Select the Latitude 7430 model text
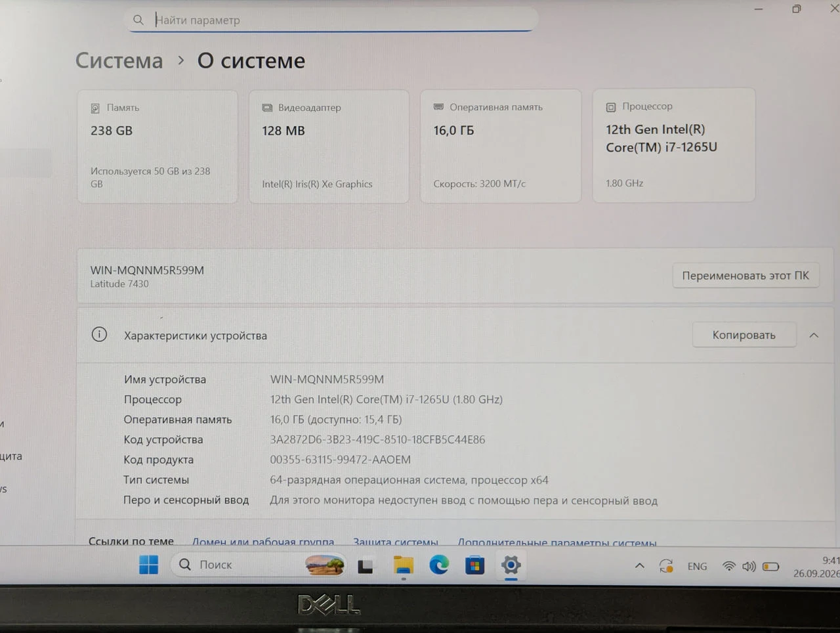 [119, 284]
